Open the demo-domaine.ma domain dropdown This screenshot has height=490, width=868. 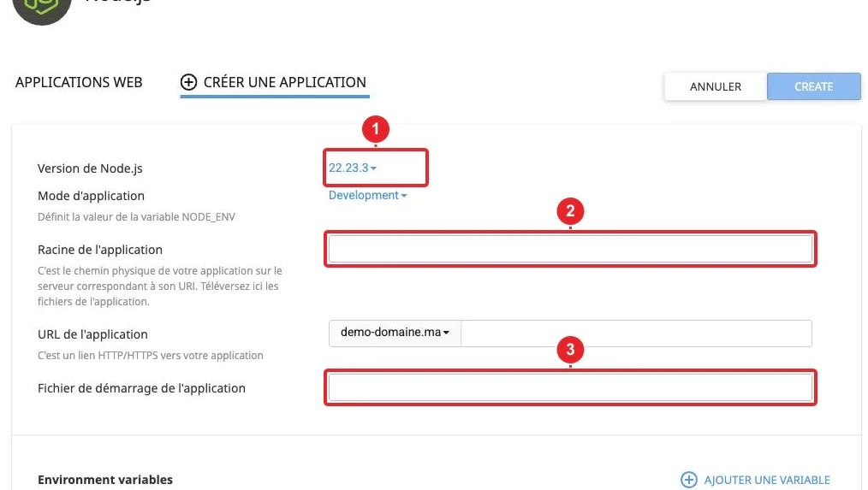395,333
